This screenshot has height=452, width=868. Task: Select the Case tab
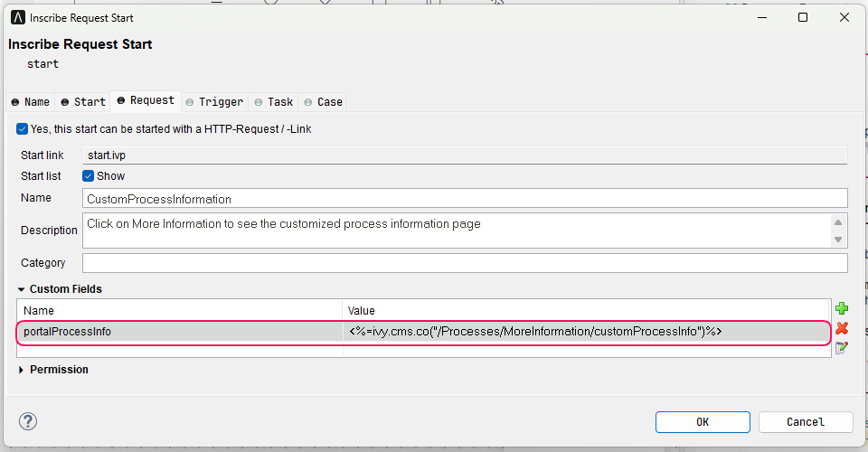click(x=323, y=102)
